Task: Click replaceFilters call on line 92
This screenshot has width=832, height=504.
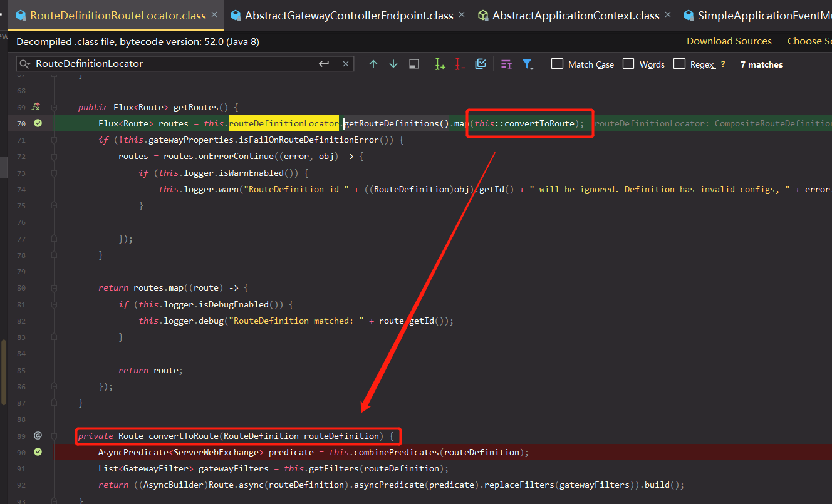Action: click(519, 485)
